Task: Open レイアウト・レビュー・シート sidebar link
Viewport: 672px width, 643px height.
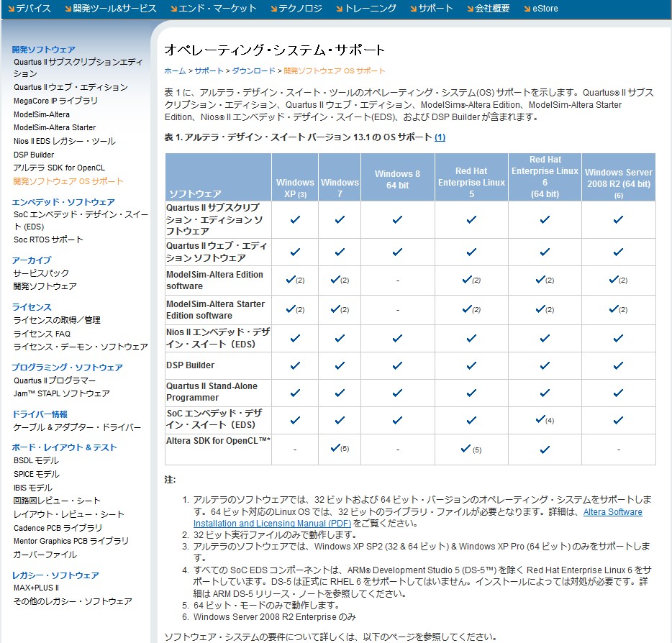Action: point(68,514)
